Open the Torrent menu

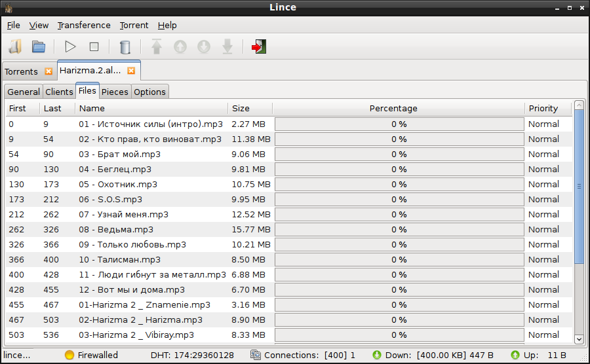tap(134, 25)
